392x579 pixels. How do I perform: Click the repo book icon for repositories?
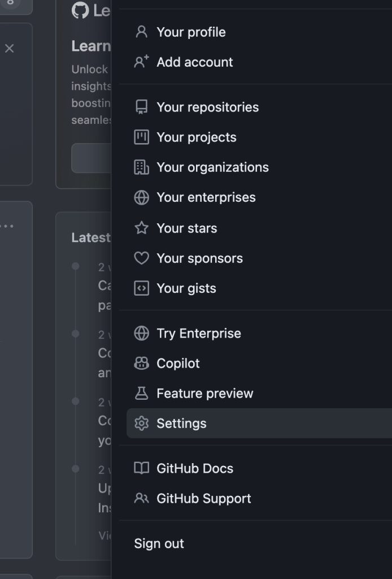(141, 107)
